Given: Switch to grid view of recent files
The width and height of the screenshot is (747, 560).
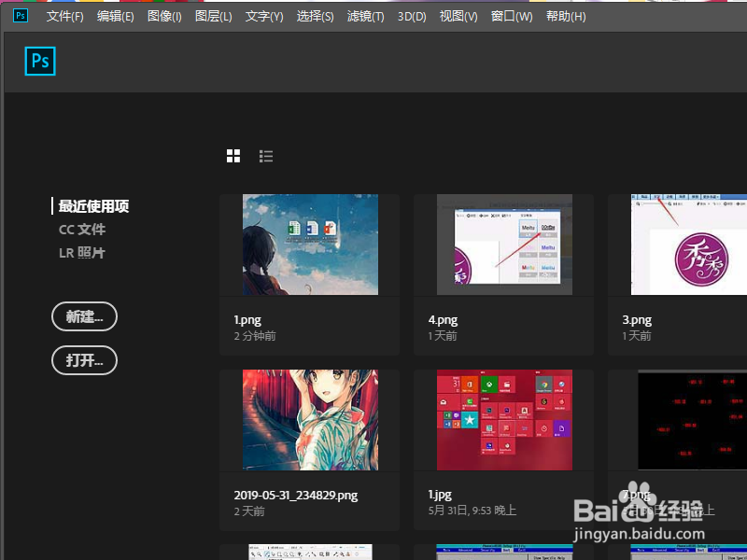Looking at the screenshot, I should point(233,155).
